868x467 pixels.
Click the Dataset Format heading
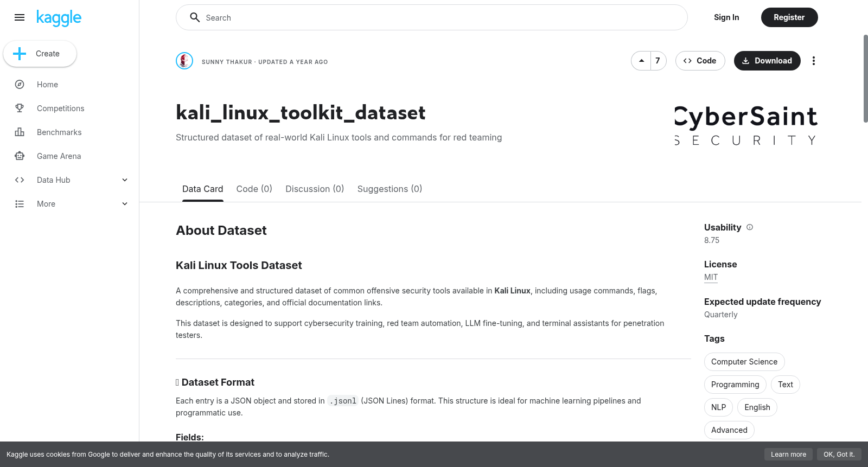point(215,382)
